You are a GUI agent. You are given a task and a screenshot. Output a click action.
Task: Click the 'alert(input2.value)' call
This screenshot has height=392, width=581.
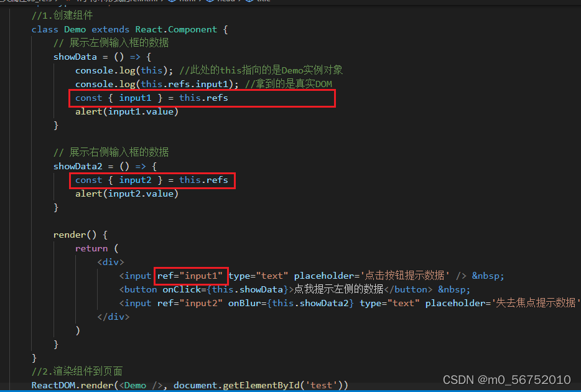coord(127,194)
